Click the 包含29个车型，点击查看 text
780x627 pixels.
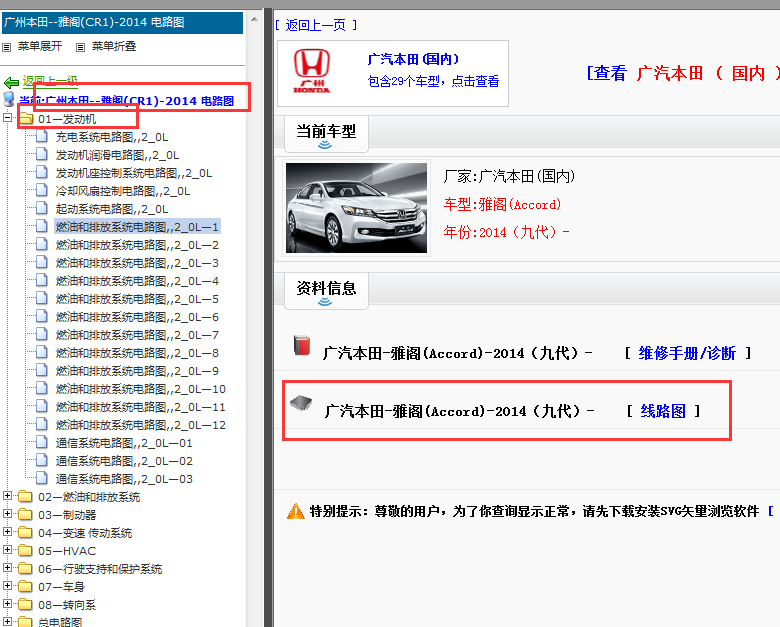pyautogui.click(x=433, y=81)
